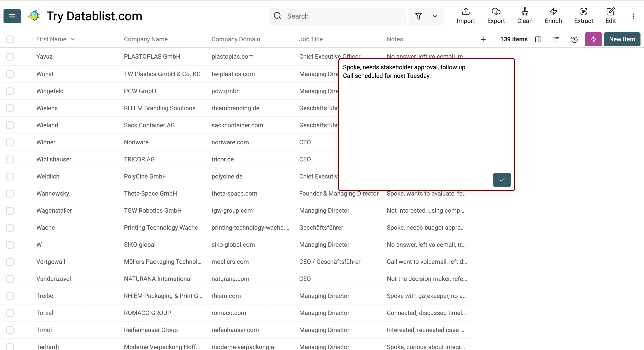The width and height of the screenshot is (644, 350).
Task: Click the purple lightning automation button
Action: click(x=593, y=39)
